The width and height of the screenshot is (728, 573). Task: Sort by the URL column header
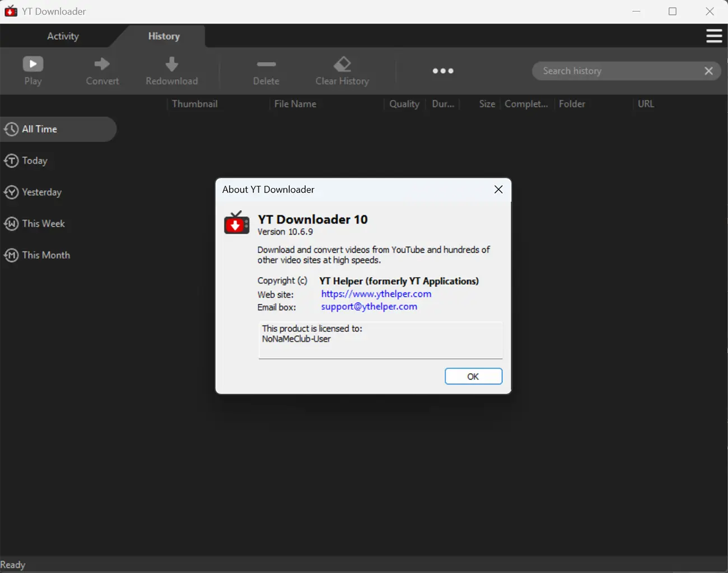[x=646, y=104]
